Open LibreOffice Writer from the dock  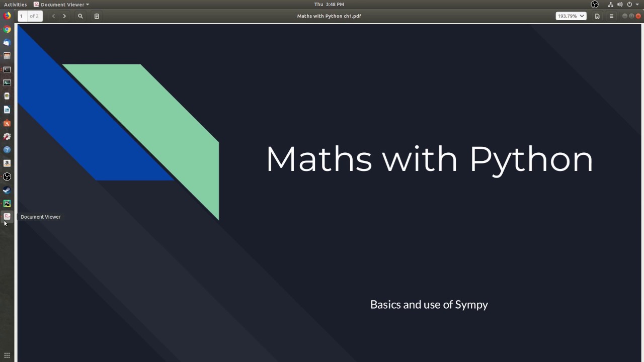click(7, 110)
